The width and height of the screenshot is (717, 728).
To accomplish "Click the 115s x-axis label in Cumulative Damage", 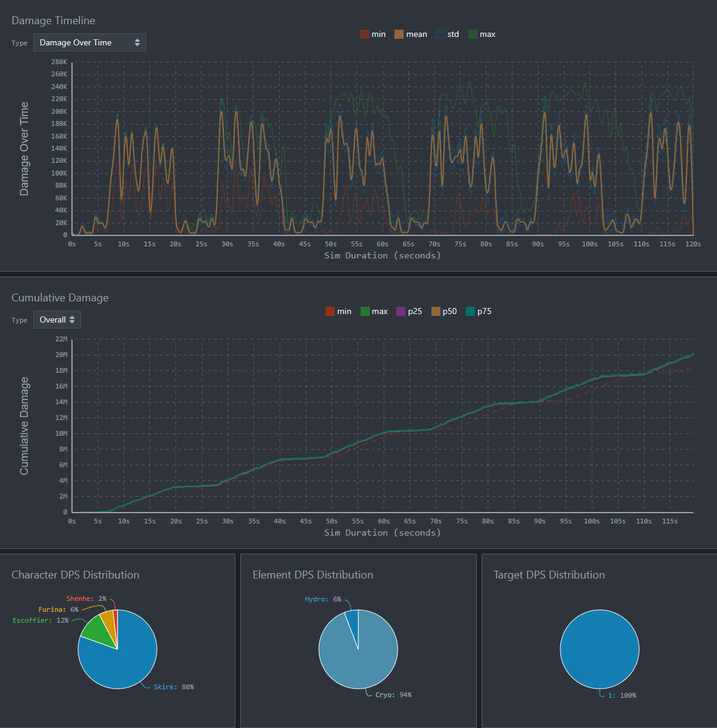I will pyautogui.click(x=670, y=522).
